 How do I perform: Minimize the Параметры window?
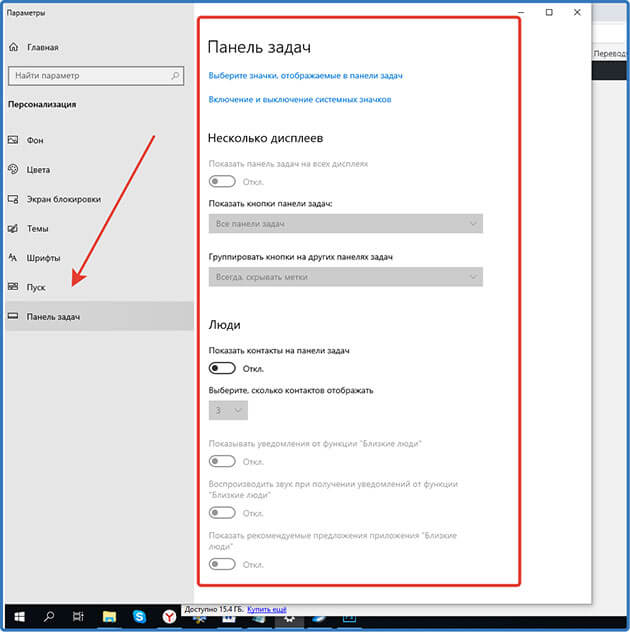521,12
